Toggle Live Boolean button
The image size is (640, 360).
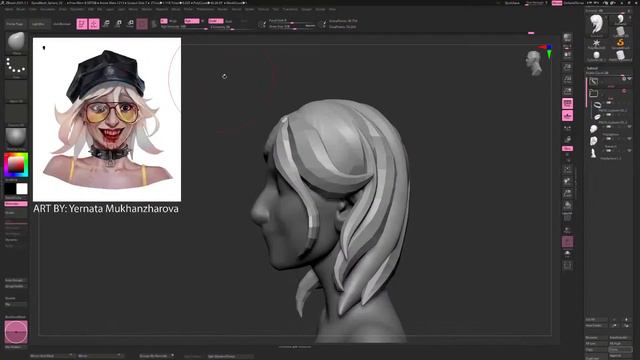[x=62, y=24]
